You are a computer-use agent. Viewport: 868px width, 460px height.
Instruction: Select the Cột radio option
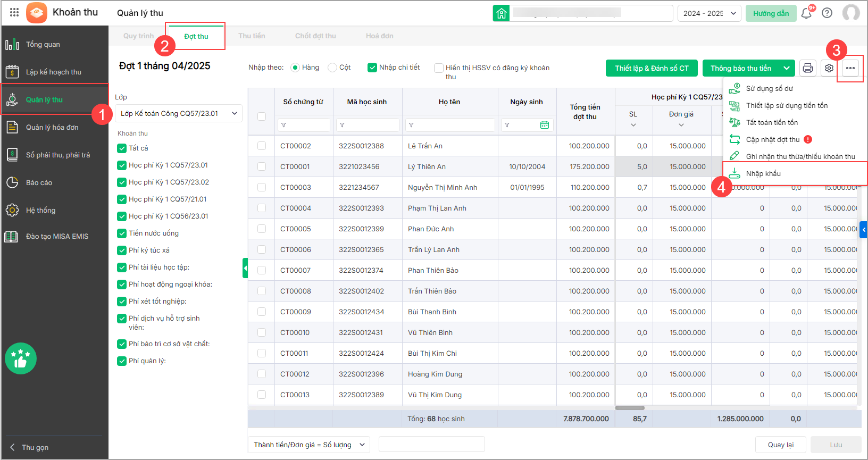(332, 68)
